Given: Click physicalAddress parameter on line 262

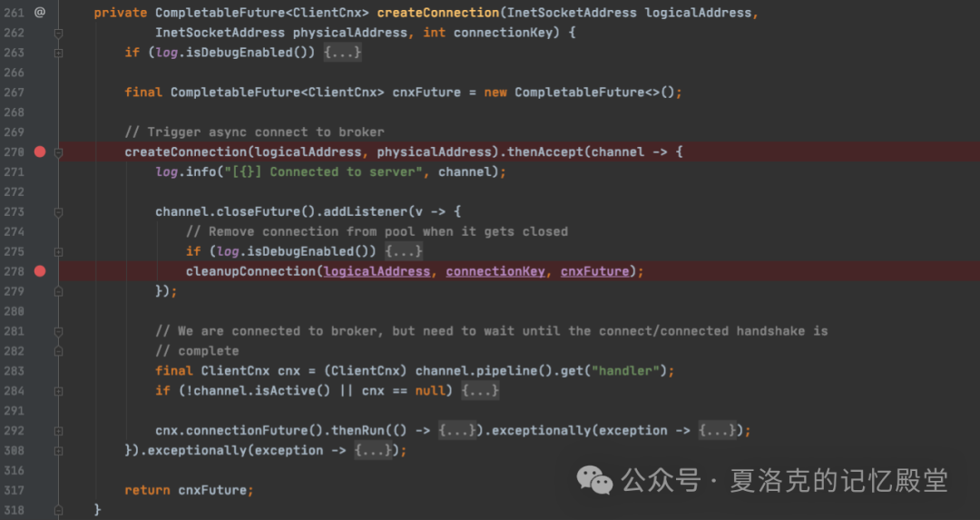Looking at the screenshot, I should (x=350, y=33).
